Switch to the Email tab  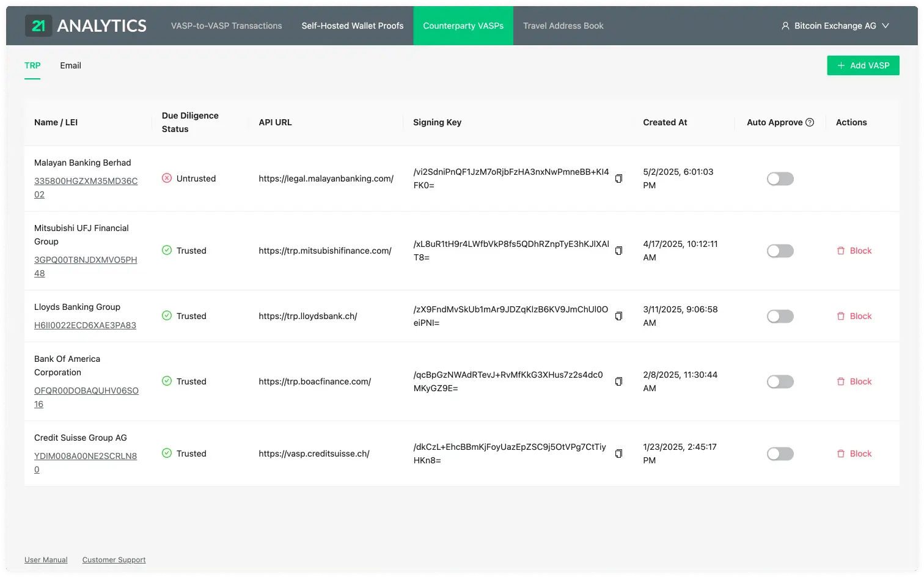tap(70, 65)
